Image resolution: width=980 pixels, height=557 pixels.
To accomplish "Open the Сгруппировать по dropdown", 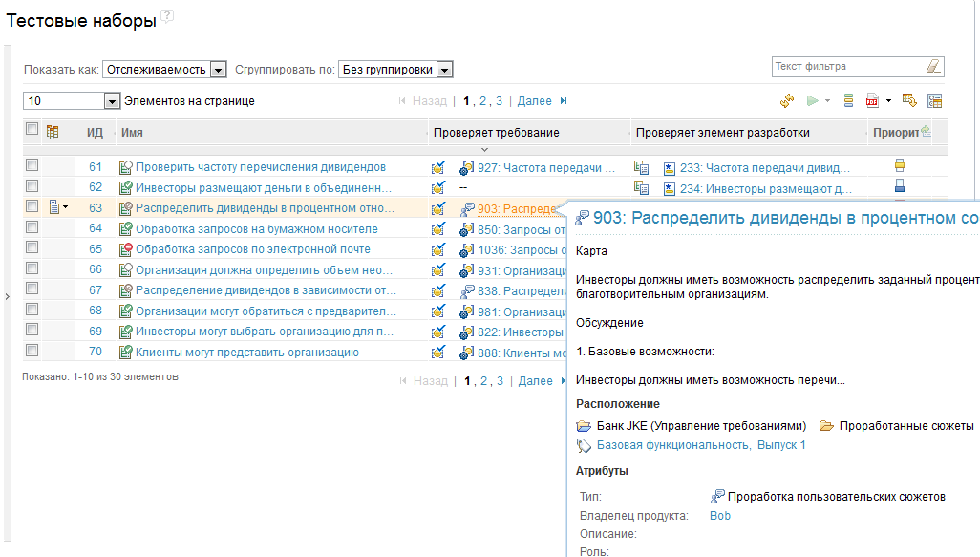I will tap(444, 70).
